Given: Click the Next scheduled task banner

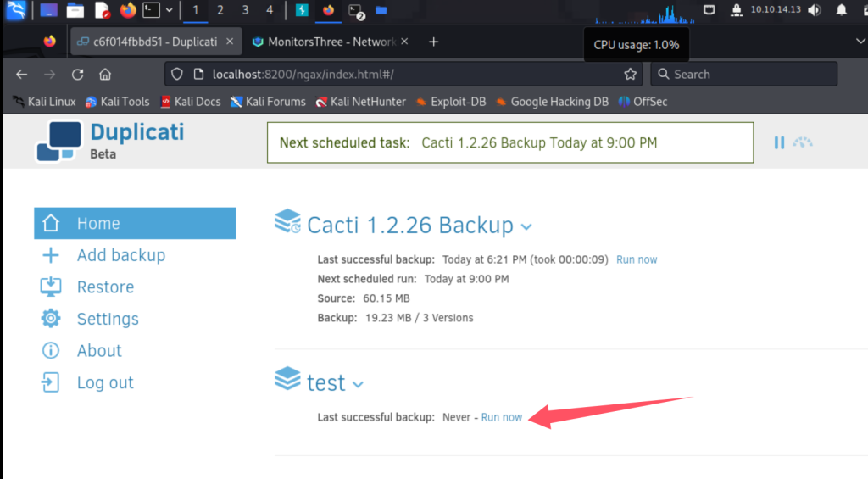Looking at the screenshot, I should point(509,142).
